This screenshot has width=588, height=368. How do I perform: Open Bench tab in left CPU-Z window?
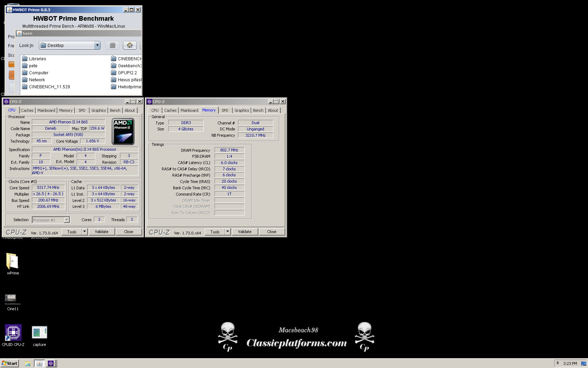115,110
